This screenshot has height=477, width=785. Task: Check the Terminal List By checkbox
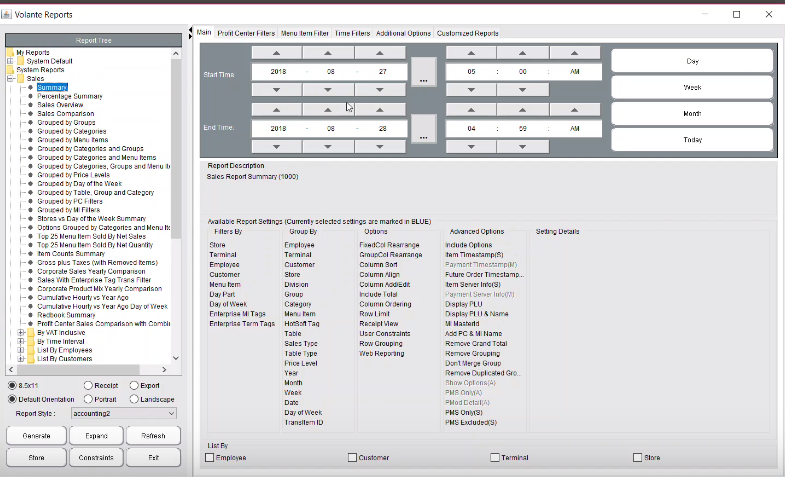click(x=495, y=457)
